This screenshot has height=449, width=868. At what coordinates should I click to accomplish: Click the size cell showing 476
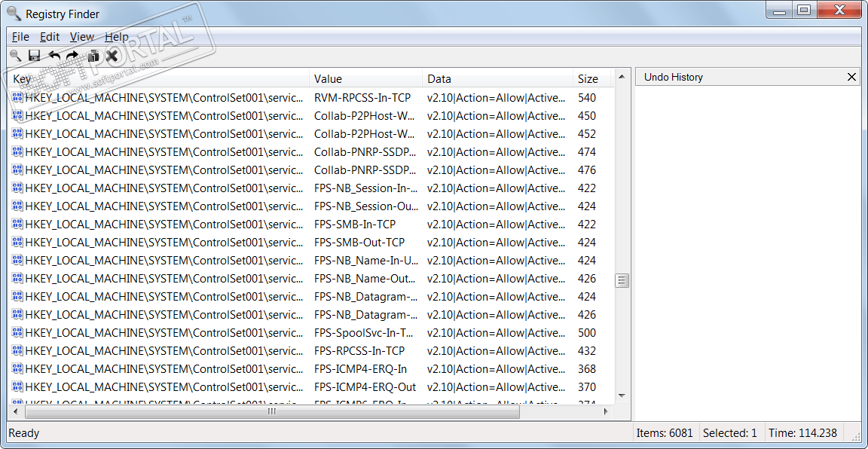(587, 170)
